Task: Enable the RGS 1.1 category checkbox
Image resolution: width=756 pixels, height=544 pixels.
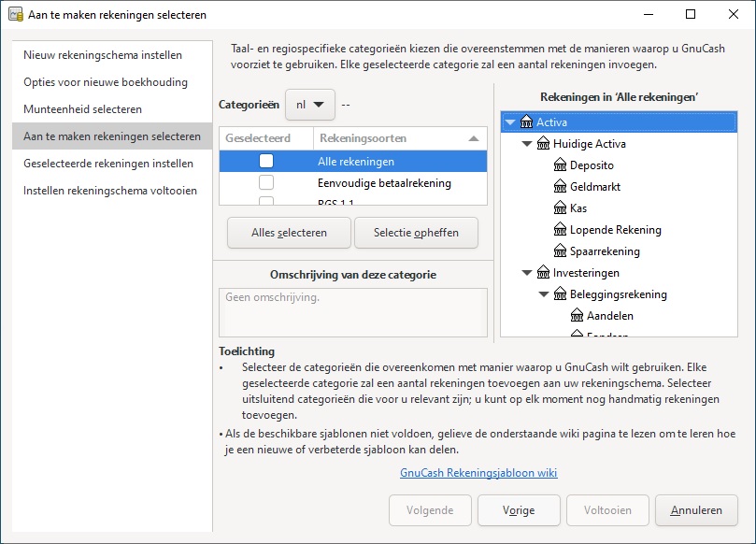Action: click(266, 201)
